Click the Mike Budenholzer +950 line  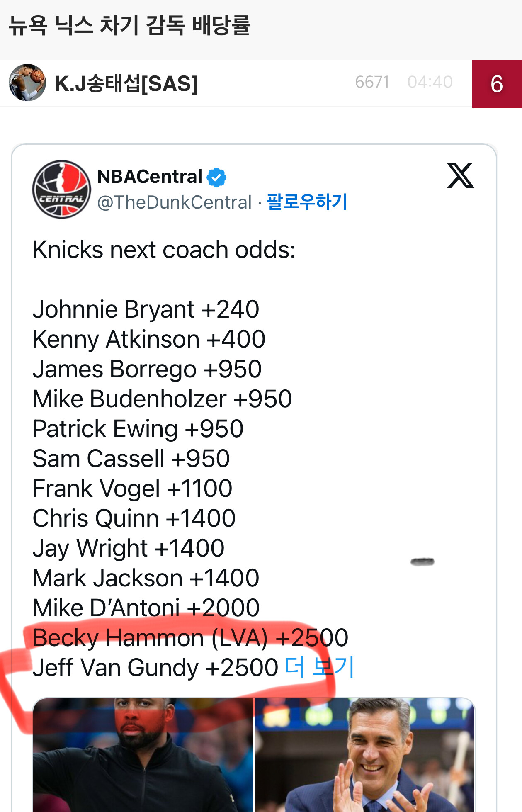[x=163, y=399]
